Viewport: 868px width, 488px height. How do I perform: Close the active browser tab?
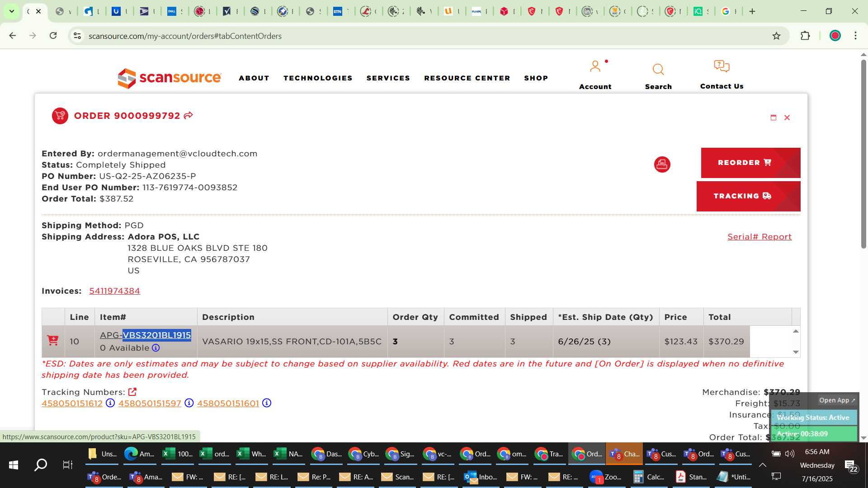38,11
